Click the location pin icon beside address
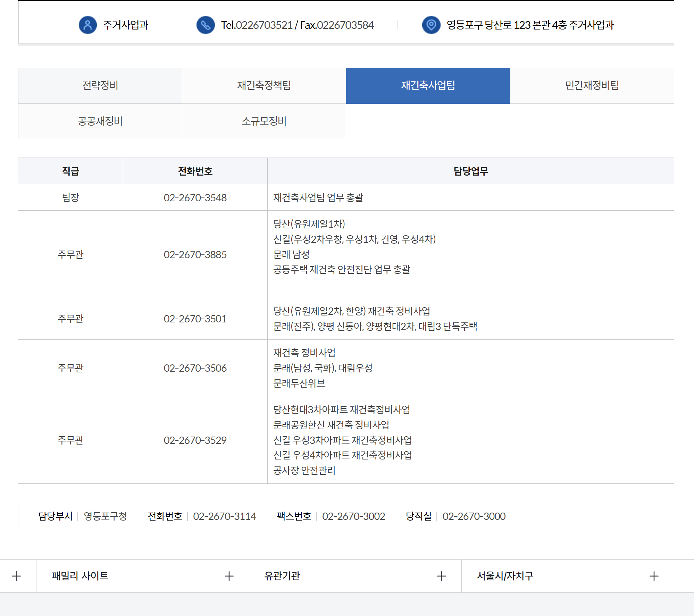 point(431,25)
